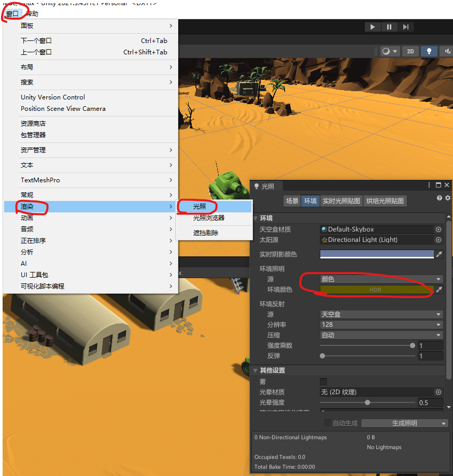Expand the 布局 submenu
Viewport: 453px width, 476px height.
(x=91, y=67)
